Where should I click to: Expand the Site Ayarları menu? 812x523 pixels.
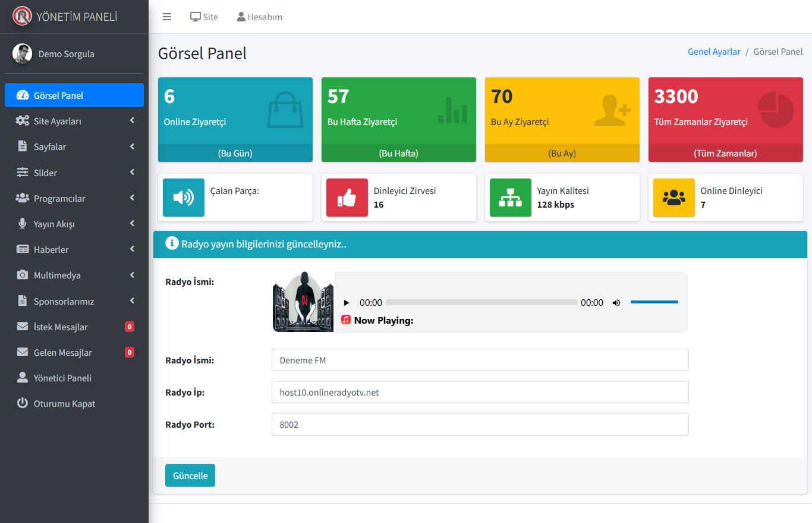[74, 121]
